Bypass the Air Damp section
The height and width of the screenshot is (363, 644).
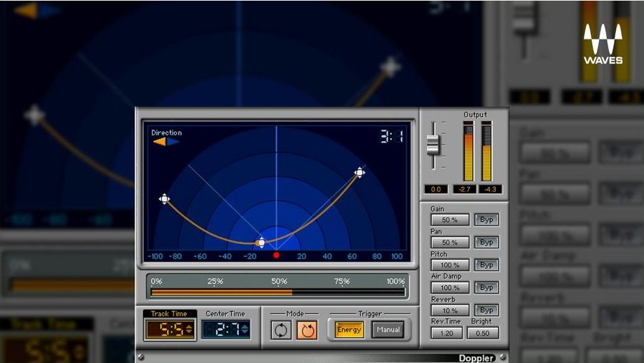coord(487,287)
